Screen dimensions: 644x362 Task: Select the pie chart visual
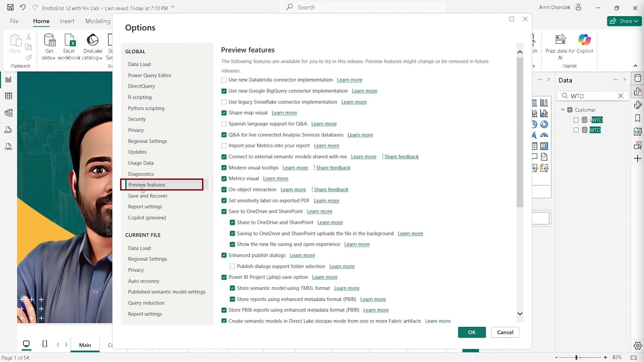(534, 124)
